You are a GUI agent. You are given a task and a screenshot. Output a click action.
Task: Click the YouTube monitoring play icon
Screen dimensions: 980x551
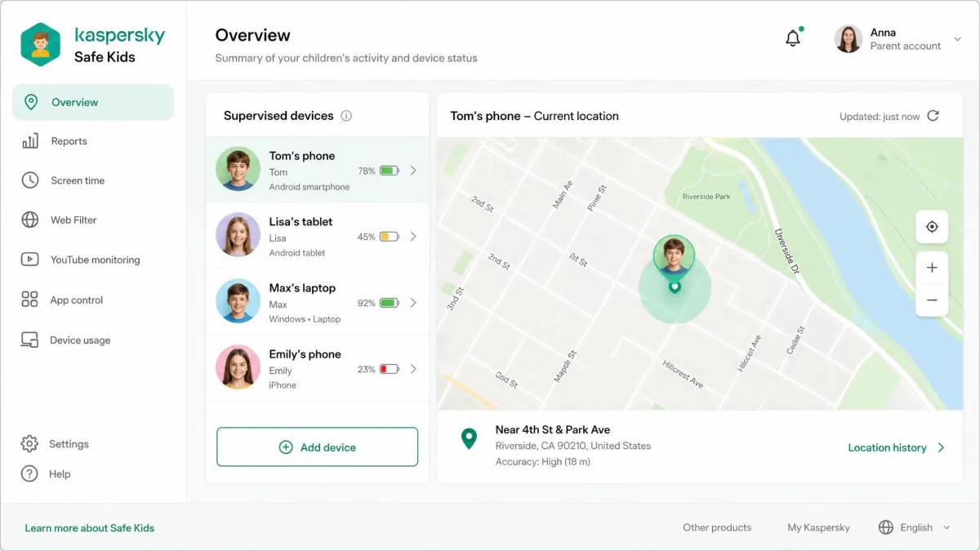click(30, 260)
